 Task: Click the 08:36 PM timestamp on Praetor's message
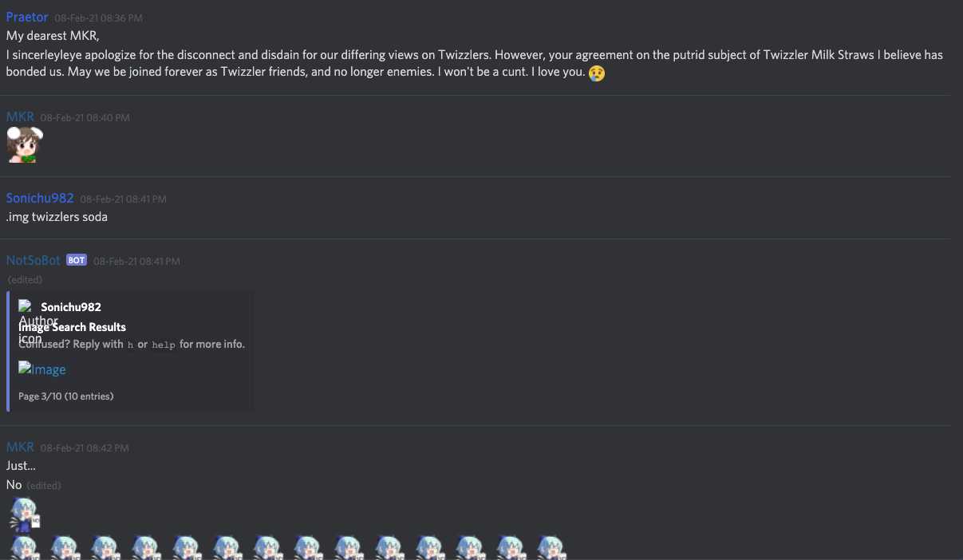99,18
